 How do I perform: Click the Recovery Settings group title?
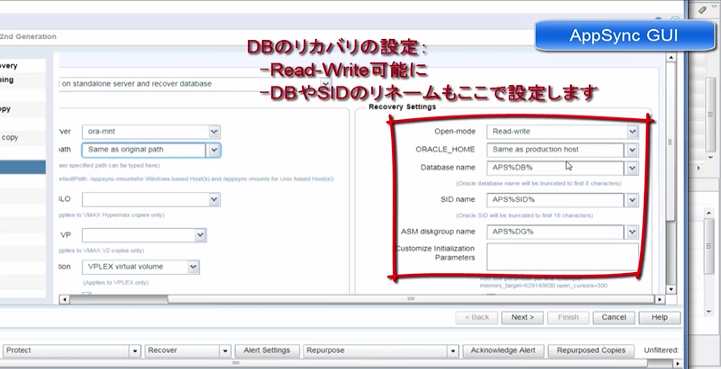[402, 107]
